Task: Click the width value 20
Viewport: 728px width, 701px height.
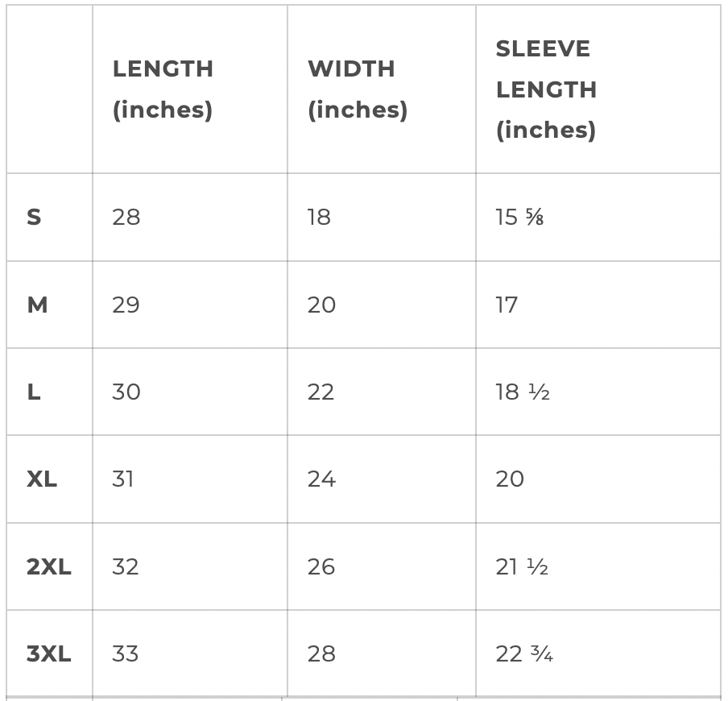Action: point(321,305)
